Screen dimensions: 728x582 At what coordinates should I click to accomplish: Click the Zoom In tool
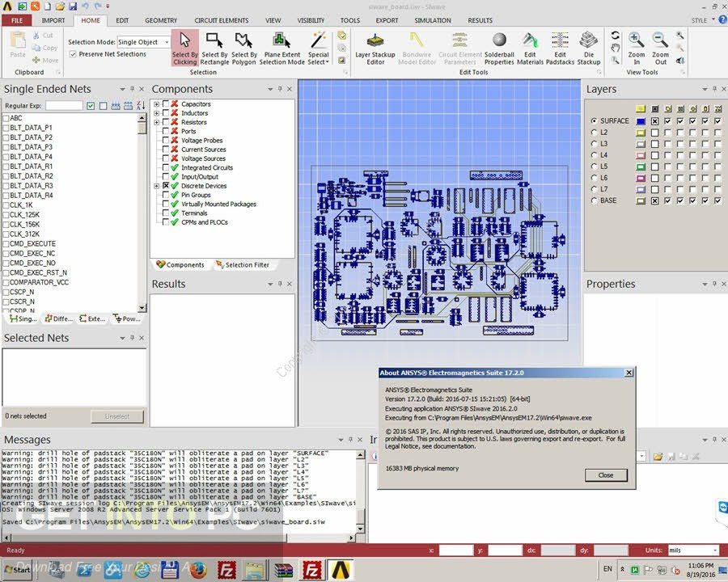point(637,48)
